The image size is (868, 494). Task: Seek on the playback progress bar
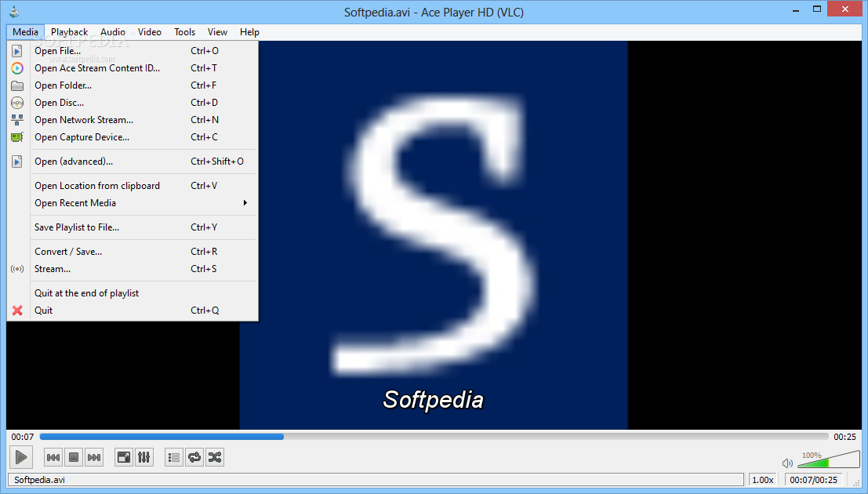coord(434,437)
